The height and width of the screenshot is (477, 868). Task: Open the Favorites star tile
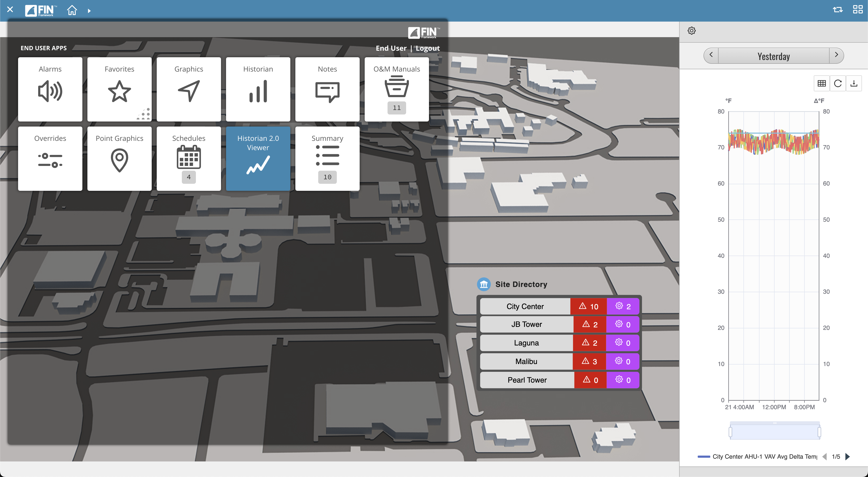tap(119, 89)
